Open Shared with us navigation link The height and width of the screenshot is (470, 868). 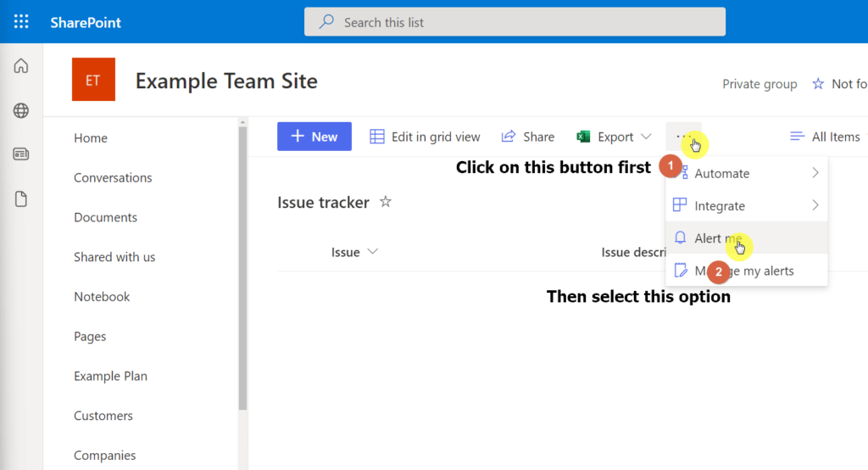click(x=114, y=257)
